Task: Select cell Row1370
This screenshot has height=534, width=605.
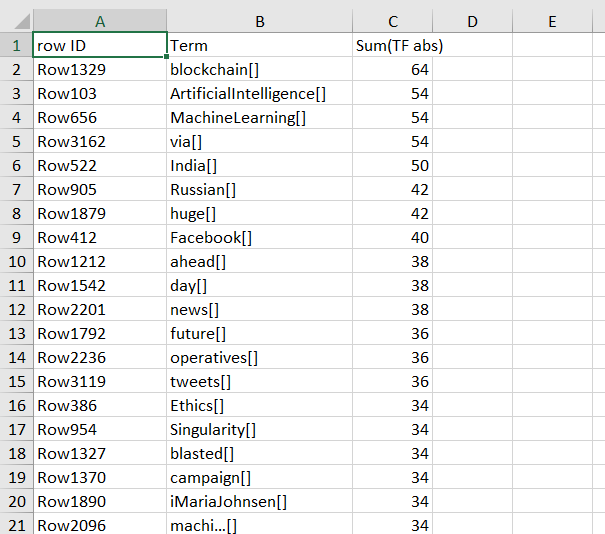Action: coord(100,478)
